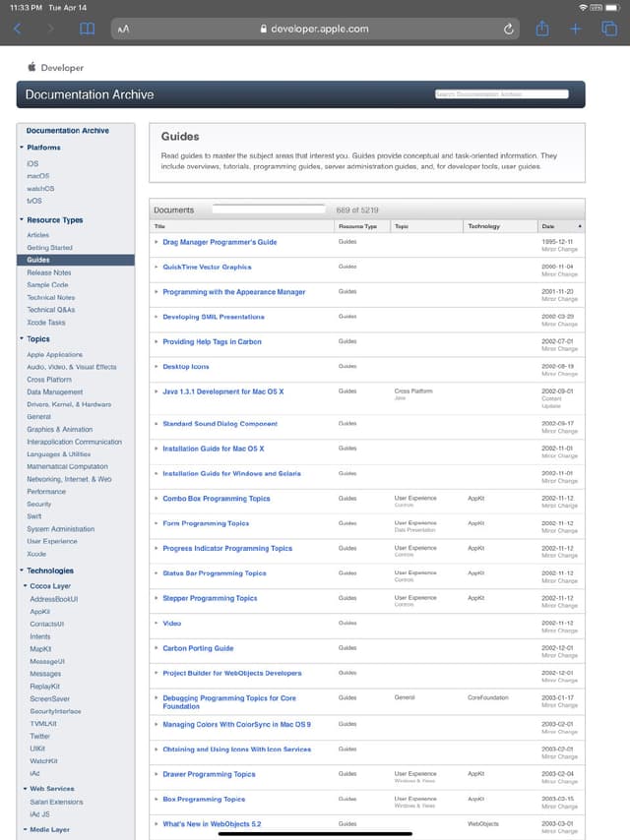Viewport: 630px width, 840px height.
Task: Show all tabs overview icon
Action: (608, 29)
